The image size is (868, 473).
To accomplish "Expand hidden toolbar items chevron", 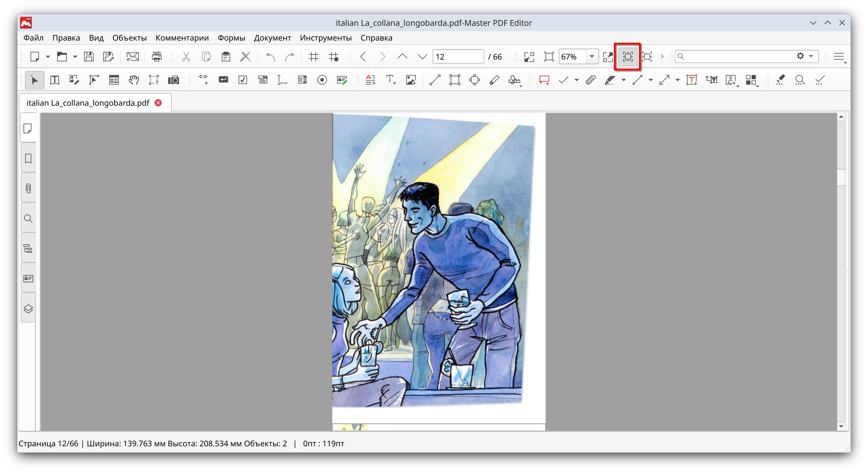I will coord(662,57).
